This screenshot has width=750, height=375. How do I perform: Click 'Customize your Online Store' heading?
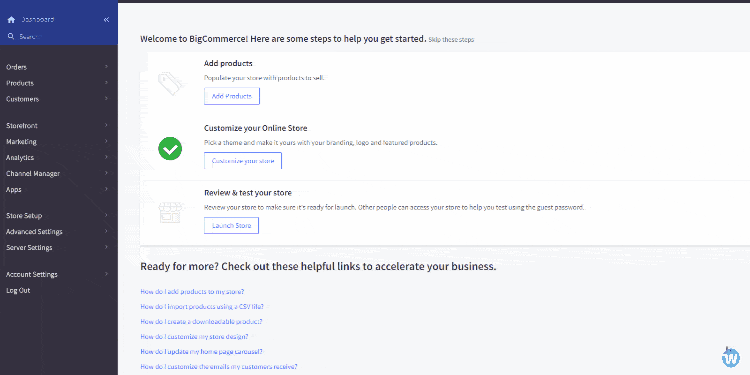(x=256, y=128)
